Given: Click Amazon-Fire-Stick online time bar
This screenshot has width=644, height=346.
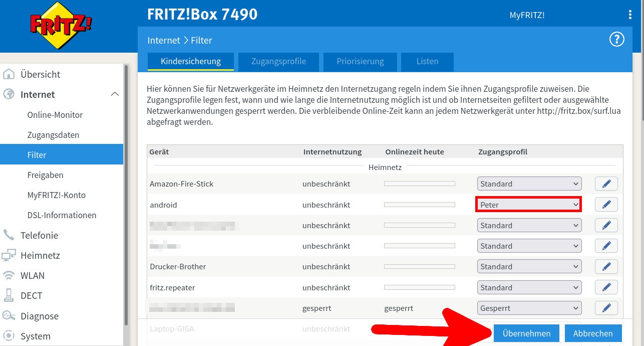Looking at the screenshot, I should (x=419, y=184).
